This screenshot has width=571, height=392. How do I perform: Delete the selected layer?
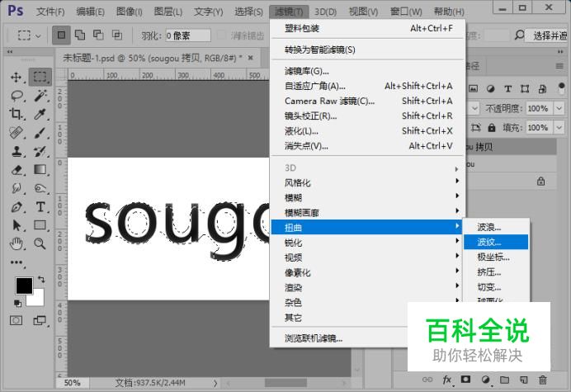[543, 380]
